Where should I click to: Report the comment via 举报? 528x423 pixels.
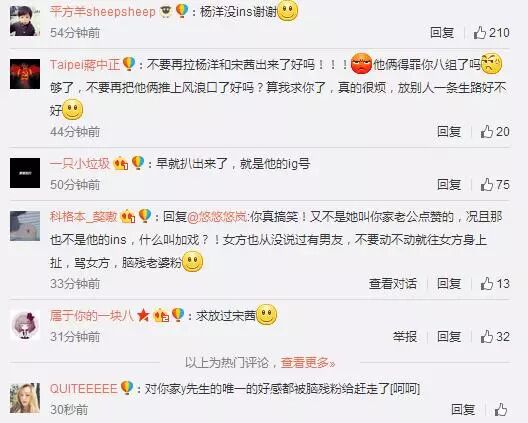[x=405, y=336]
